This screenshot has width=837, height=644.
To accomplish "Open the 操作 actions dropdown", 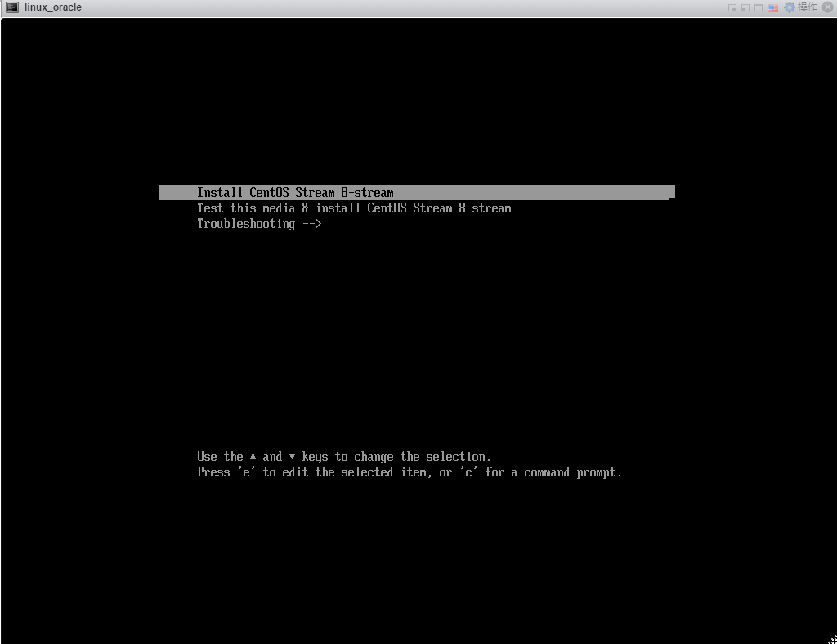I will 807,7.
